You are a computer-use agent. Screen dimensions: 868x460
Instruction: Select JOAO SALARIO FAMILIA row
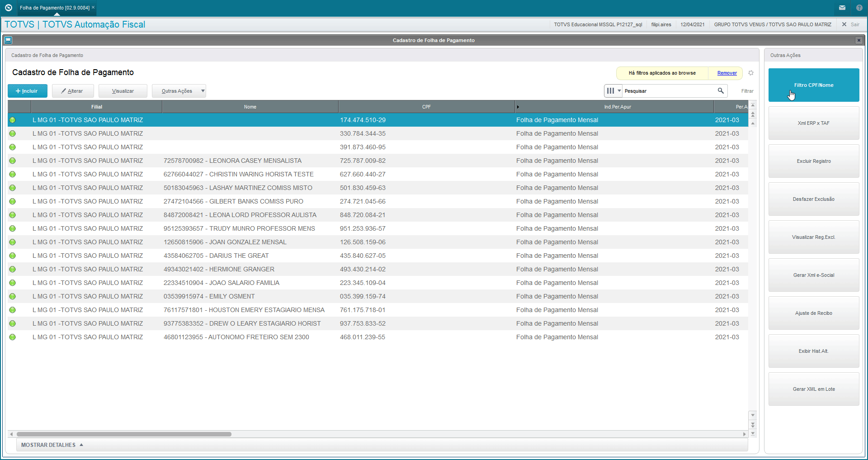tap(377, 283)
